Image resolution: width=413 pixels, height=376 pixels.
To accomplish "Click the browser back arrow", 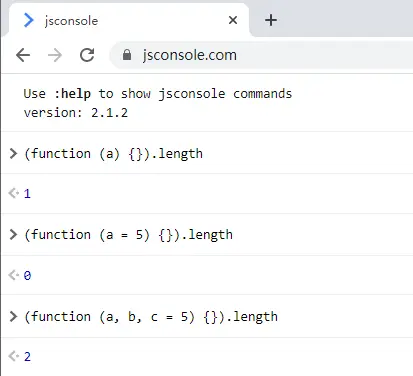I will click(23, 55).
